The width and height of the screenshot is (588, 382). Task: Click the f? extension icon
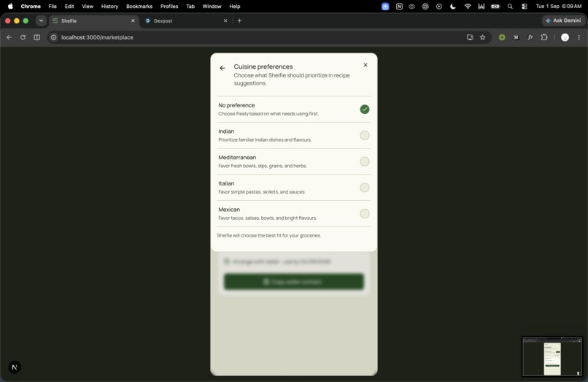(x=530, y=37)
